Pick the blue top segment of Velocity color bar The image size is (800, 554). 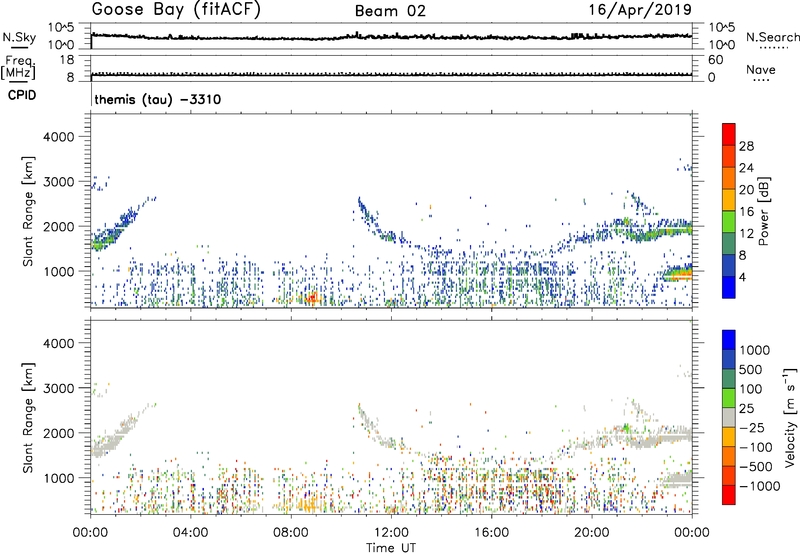coord(729,340)
